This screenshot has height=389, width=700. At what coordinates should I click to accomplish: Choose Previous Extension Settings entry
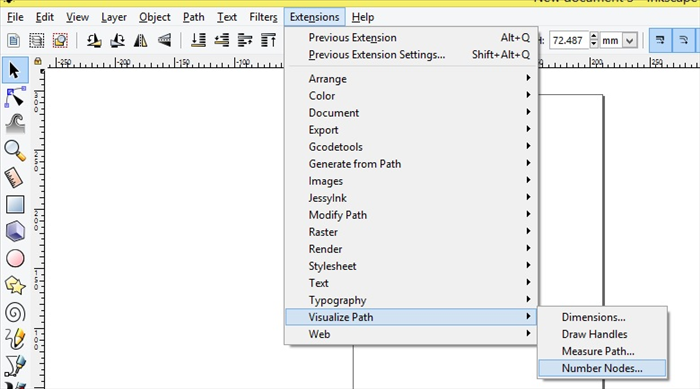[411, 54]
